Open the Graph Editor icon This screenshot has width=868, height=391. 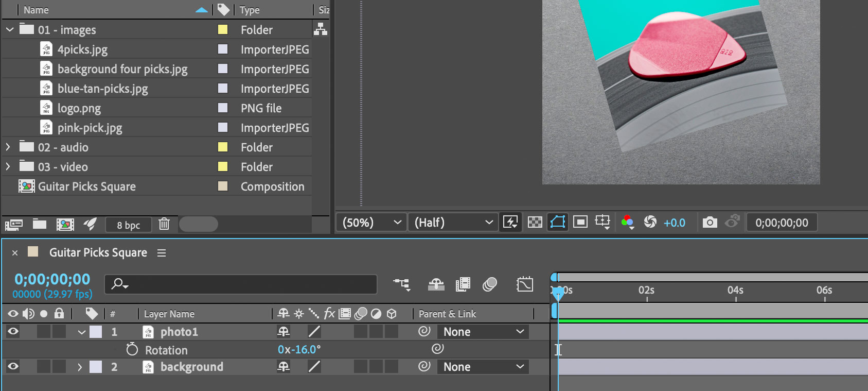[524, 284]
